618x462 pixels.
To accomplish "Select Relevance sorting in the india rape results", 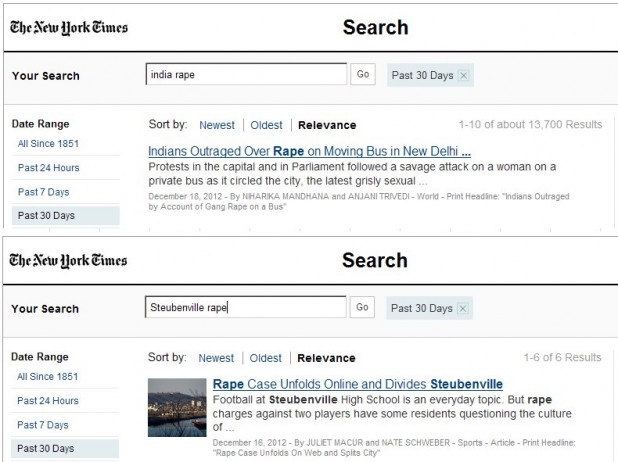I will (x=327, y=125).
